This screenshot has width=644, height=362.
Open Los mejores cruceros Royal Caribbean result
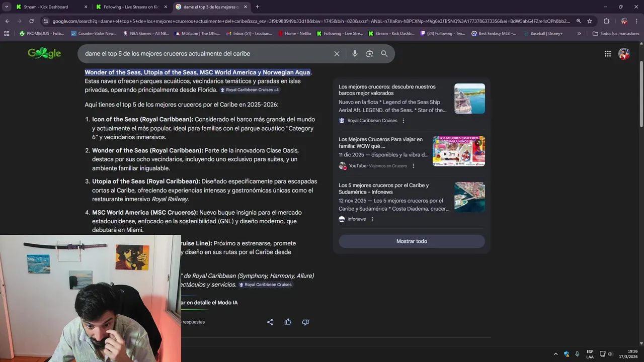click(x=387, y=90)
